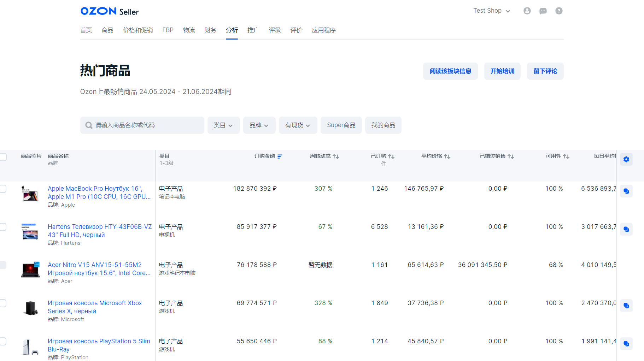This screenshot has height=361, width=644.
Task: Open the 应用程序 tab
Action: pyautogui.click(x=324, y=30)
